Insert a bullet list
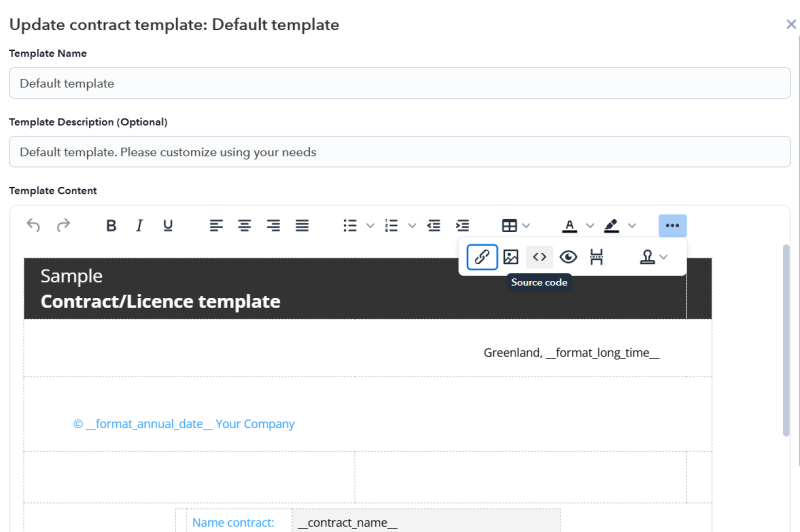Screen dimensions: 800x532 click(x=350, y=225)
